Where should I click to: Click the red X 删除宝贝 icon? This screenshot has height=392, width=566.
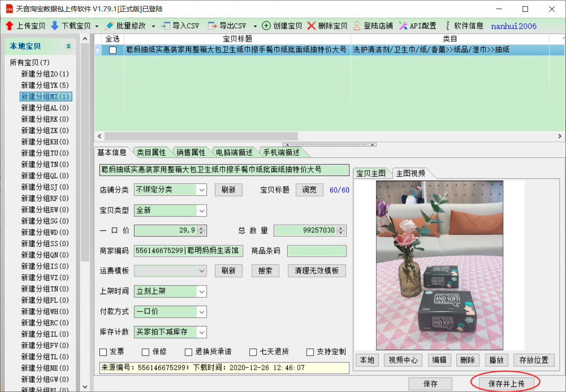(311, 26)
